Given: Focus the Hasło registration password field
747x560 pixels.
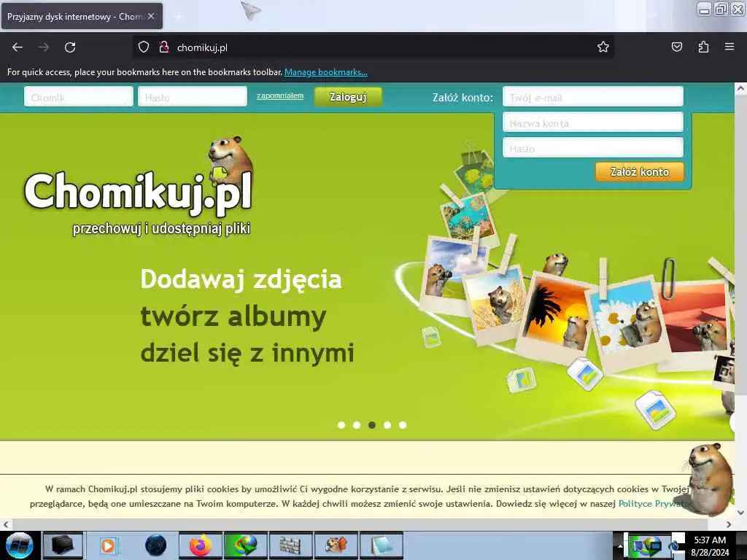Looking at the screenshot, I should coord(593,148).
